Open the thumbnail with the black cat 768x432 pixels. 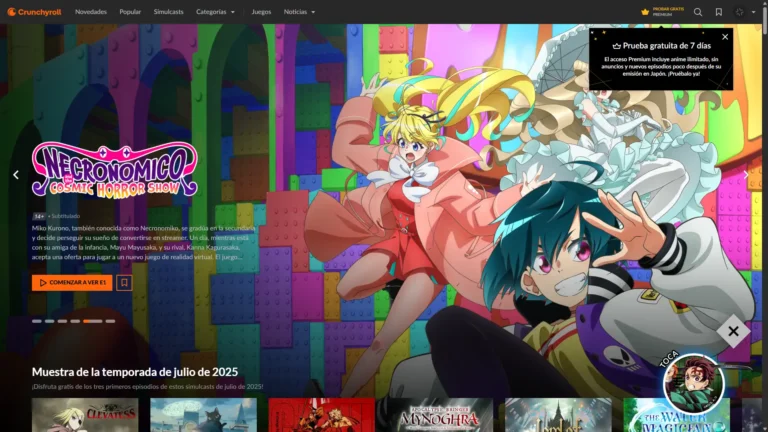click(x=203, y=415)
